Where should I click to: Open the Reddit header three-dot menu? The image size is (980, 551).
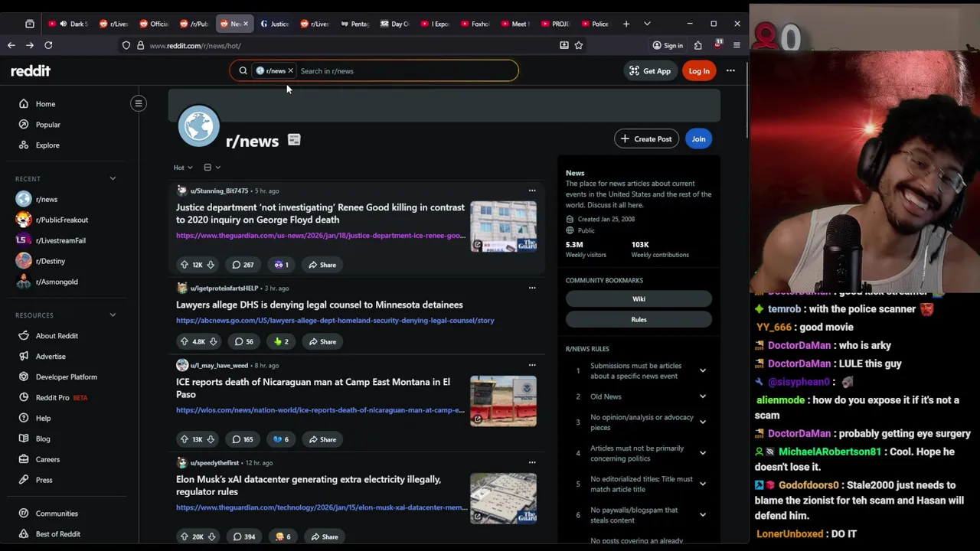(730, 71)
